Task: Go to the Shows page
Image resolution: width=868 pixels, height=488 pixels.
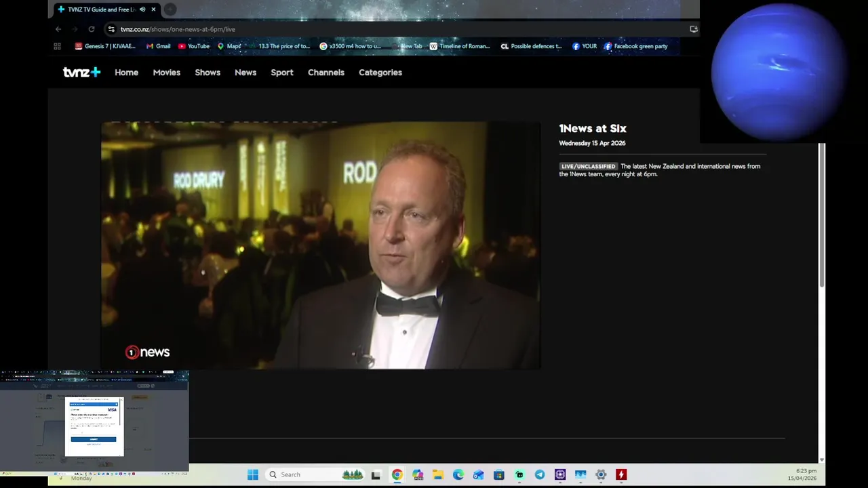Action: click(x=208, y=73)
